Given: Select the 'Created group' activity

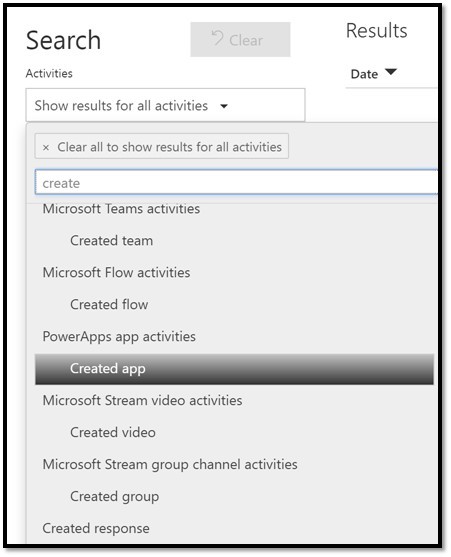Looking at the screenshot, I should (114, 497).
